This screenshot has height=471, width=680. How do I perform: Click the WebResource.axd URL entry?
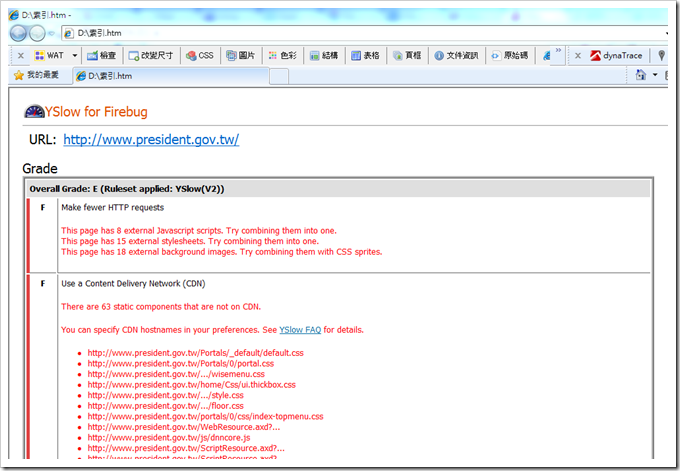(184, 427)
